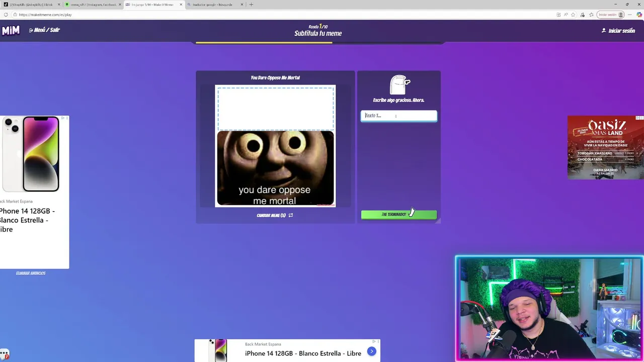Click Iniciar sesión on the game page
This screenshot has width=644, height=362.
click(618, 31)
